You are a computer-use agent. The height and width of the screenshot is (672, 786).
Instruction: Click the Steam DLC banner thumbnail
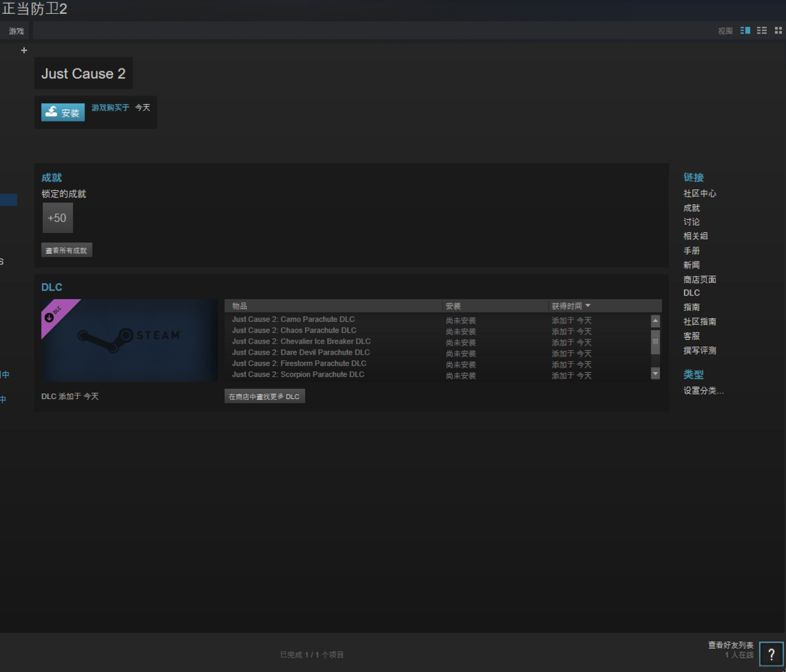[x=130, y=340]
